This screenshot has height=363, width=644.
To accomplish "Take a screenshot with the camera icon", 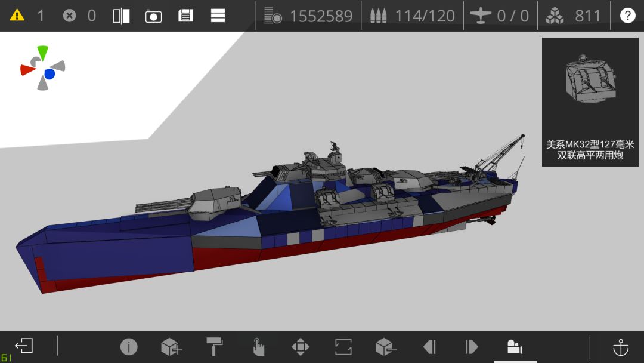I will pos(154,16).
